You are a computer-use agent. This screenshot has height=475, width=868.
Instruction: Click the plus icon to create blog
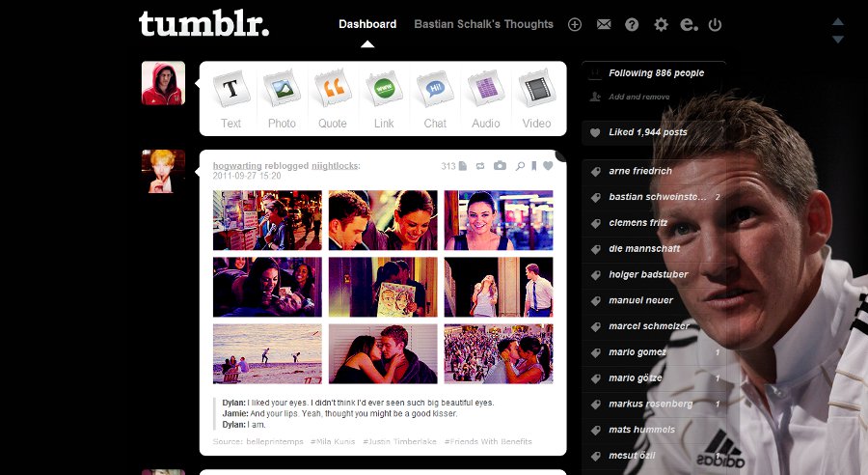pos(575,24)
